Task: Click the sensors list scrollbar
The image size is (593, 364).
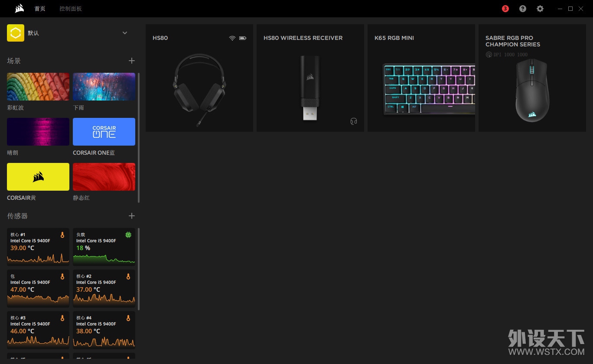Action: pos(139,269)
